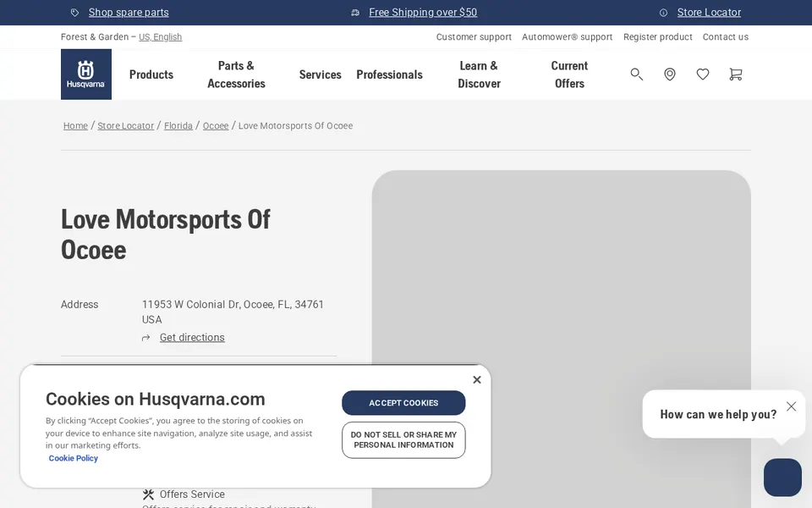812x508 pixels.
Task: Click the Offers Service tools icon
Action: tap(148, 494)
